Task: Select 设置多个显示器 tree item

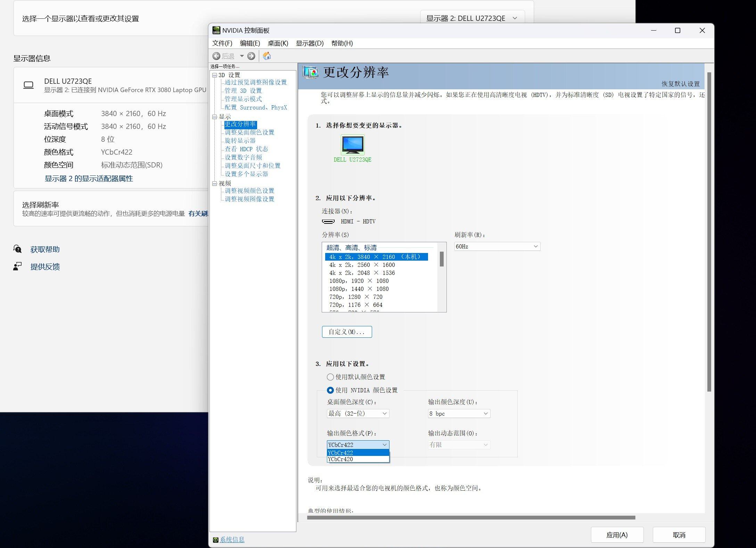Action: coord(246,174)
